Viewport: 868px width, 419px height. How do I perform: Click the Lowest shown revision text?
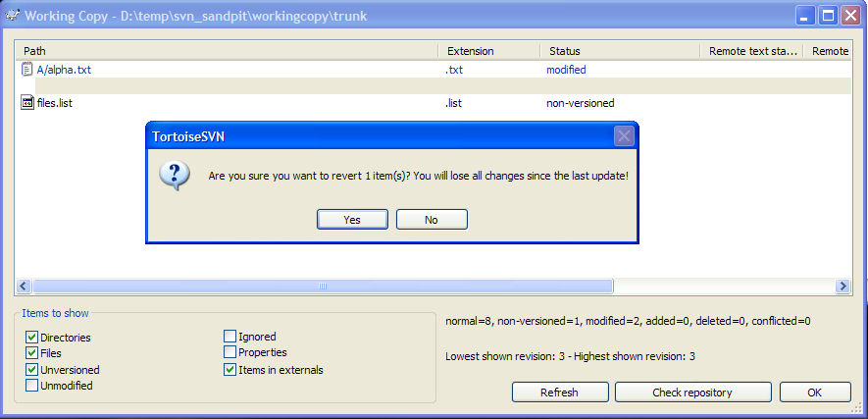pos(570,356)
